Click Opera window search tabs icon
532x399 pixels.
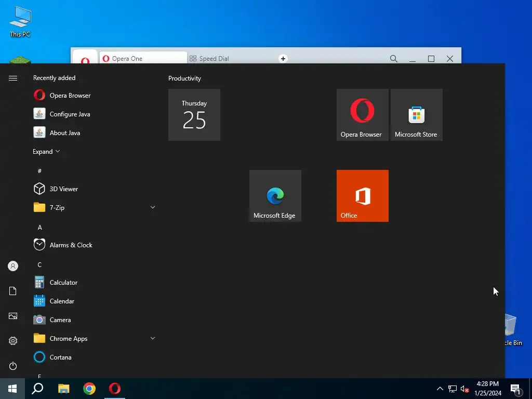394,58
